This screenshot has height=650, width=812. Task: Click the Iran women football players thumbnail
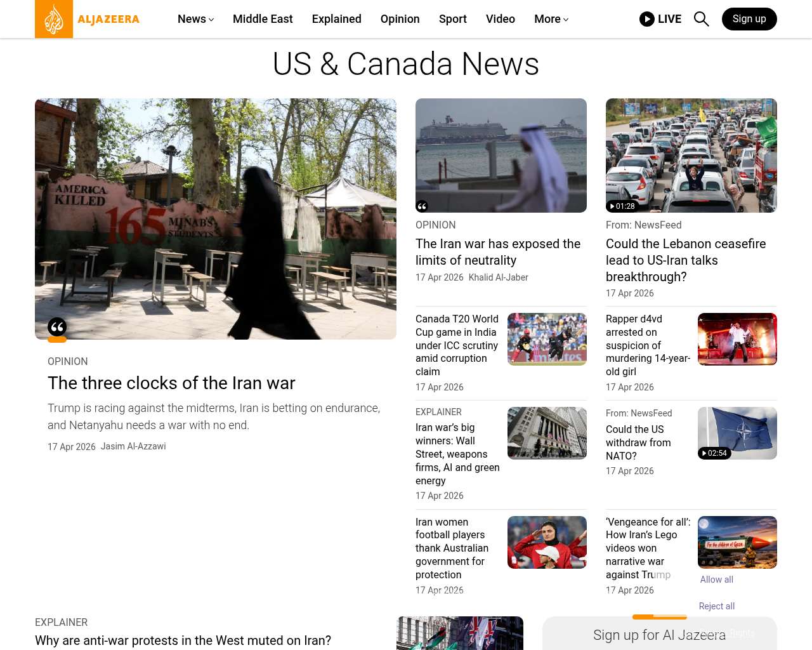pos(547,542)
